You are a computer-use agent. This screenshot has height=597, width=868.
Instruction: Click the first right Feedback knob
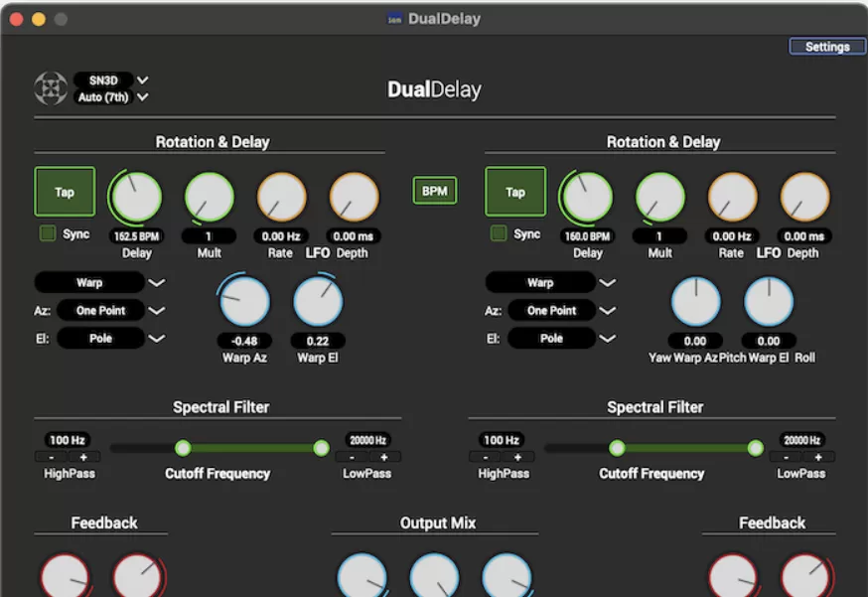tap(732, 576)
